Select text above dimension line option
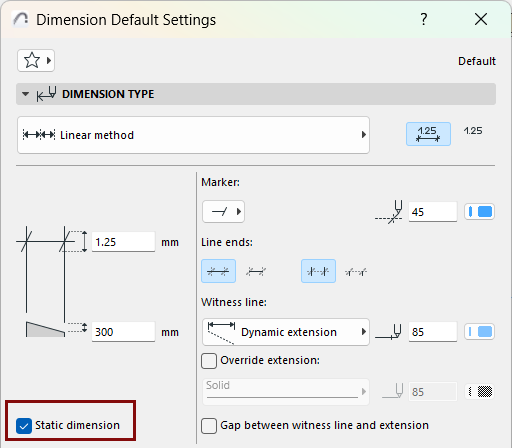The height and width of the screenshot is (448, 512). 428,134
